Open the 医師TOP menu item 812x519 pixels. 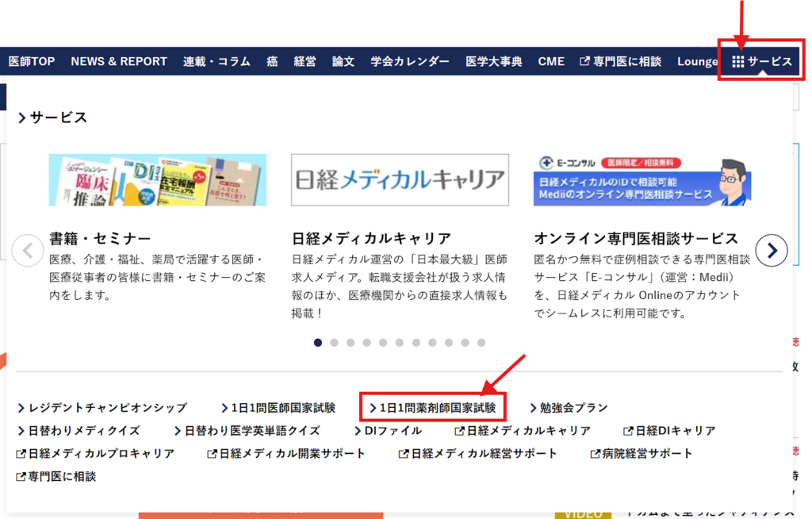(32, 62)
